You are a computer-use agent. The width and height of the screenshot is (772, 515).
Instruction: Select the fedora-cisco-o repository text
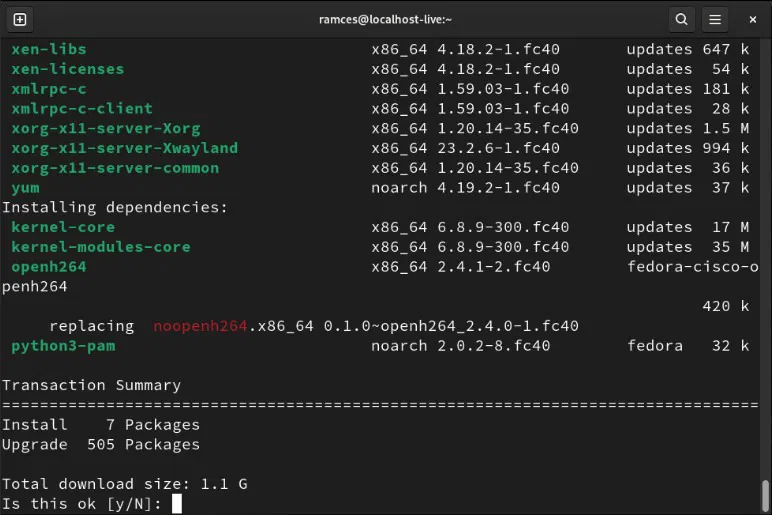[x=693, y=267]
